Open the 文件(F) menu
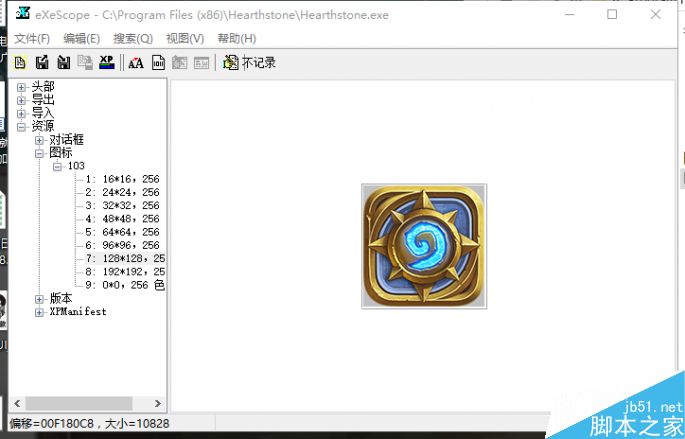The height and width of the screenshot is (439, 685). point(32,38)
